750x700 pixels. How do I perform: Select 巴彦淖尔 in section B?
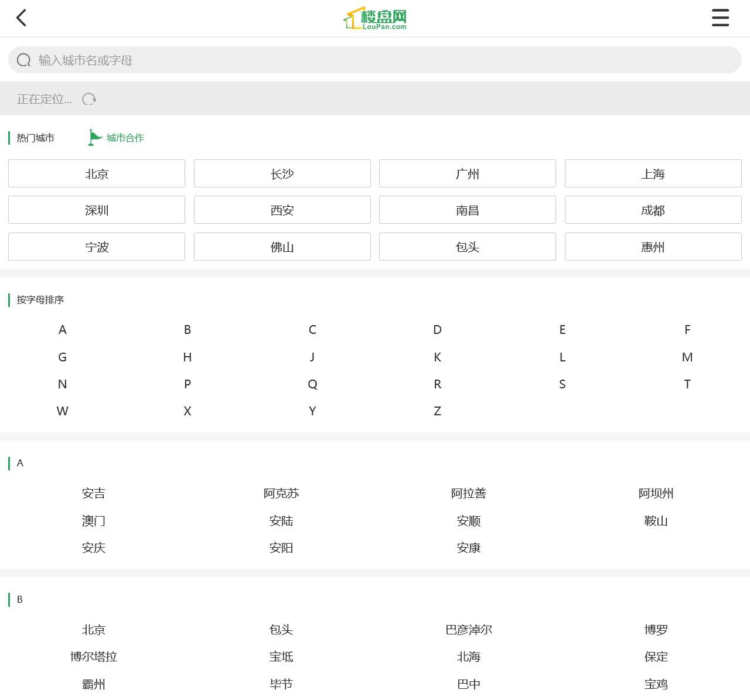coord(469,630)
